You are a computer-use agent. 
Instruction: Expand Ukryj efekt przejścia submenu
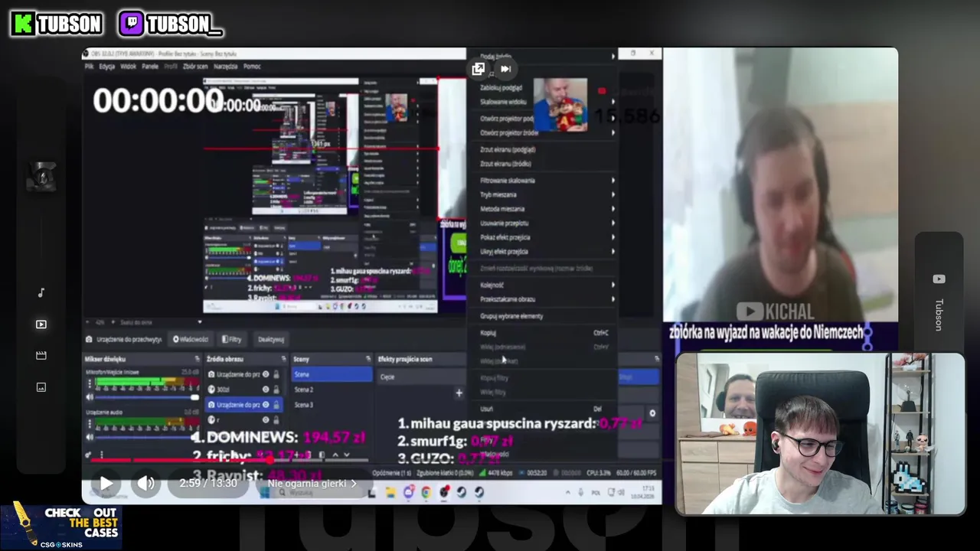542,252
